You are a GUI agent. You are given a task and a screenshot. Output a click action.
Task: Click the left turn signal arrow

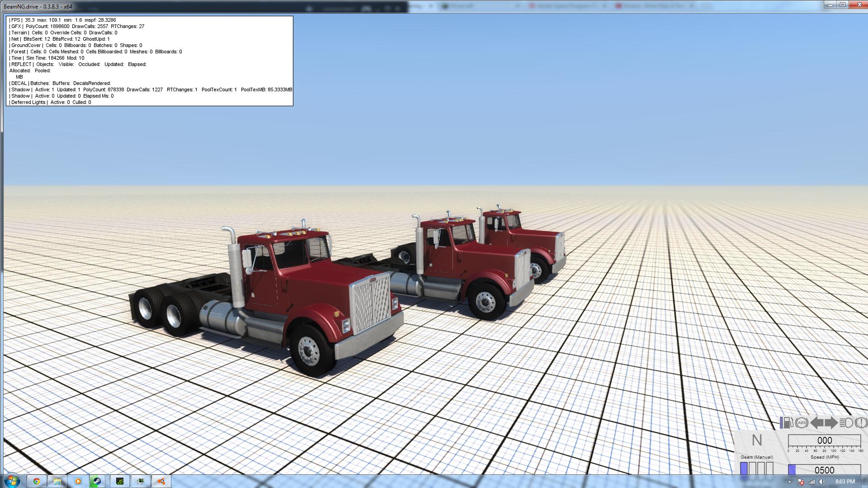click(817, 423)
